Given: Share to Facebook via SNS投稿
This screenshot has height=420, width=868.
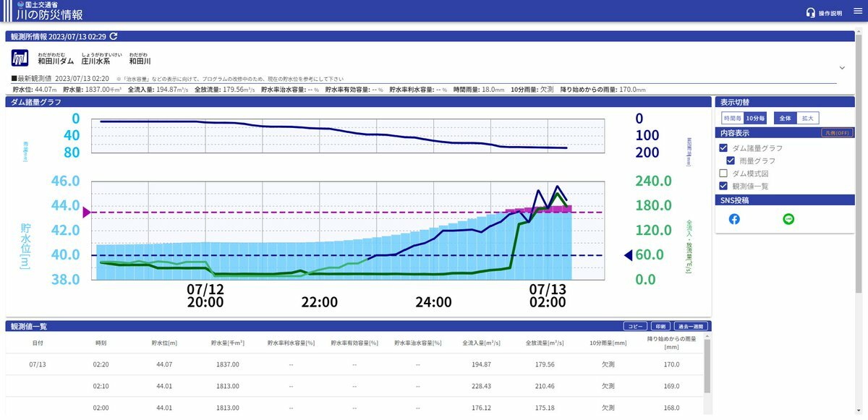Looking at the screenshot, I should coord(734,219).
